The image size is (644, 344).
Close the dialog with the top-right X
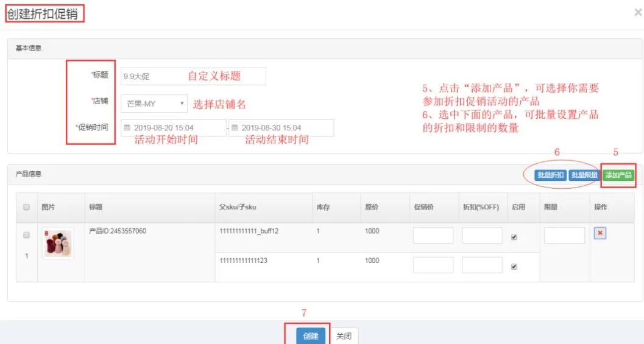coord(638,12)
